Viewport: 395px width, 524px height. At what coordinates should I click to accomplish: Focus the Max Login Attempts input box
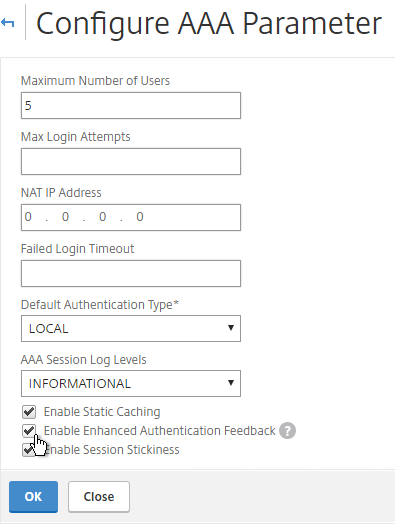[x=131, y=161]
